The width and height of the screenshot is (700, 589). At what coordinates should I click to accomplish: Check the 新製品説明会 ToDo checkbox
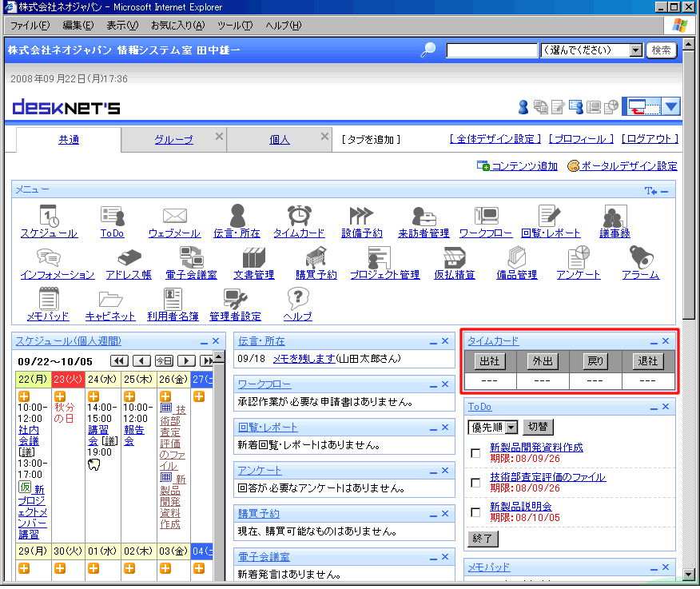point(476,512)
